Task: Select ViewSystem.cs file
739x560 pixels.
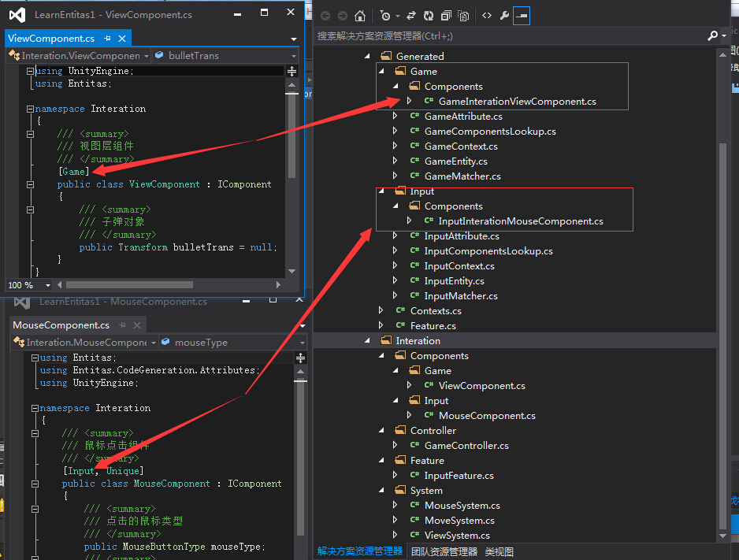Action: point(457,536)
